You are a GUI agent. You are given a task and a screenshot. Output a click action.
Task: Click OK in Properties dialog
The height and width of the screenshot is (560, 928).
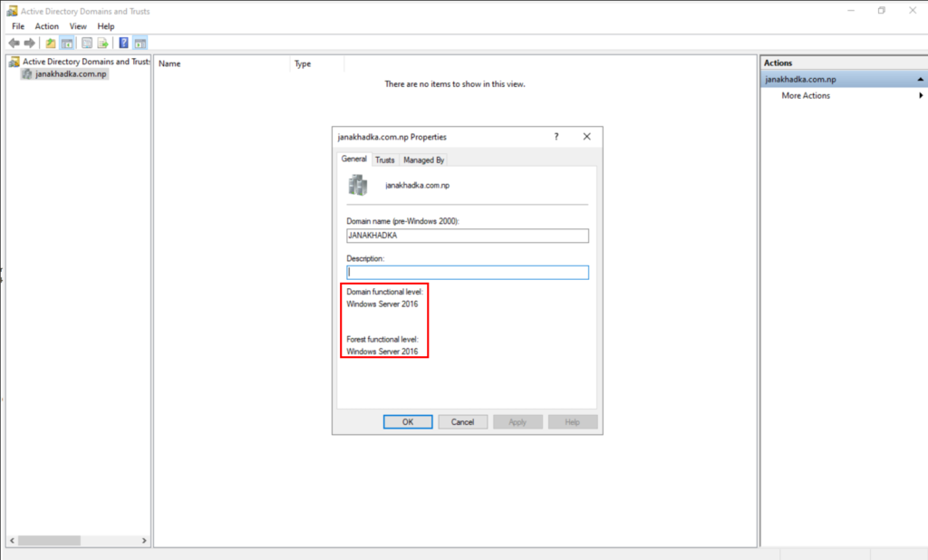tap(408, 422)
